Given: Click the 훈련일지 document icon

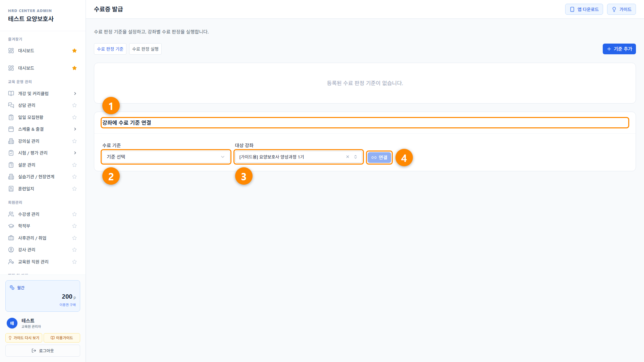Looking at the screenshot, I should coord(11,189).
